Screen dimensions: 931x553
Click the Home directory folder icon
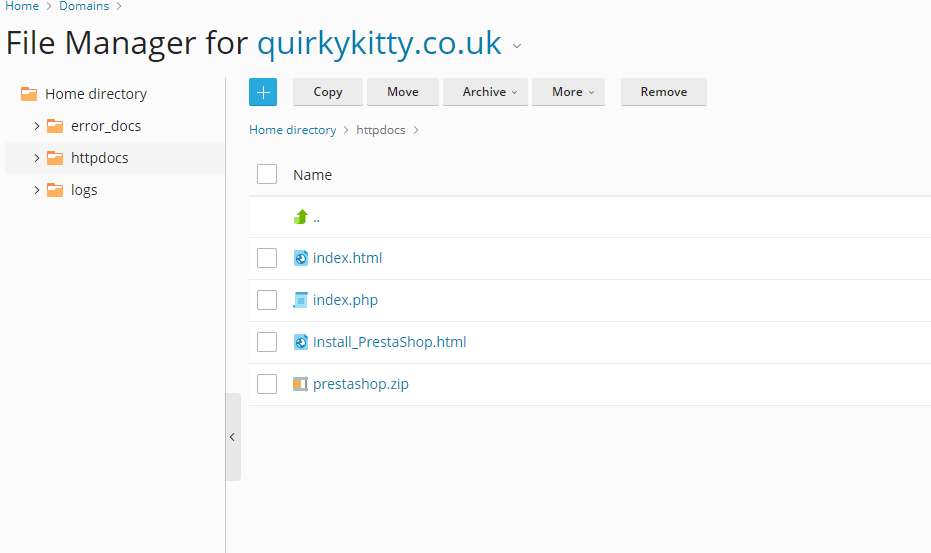point(29,94)
